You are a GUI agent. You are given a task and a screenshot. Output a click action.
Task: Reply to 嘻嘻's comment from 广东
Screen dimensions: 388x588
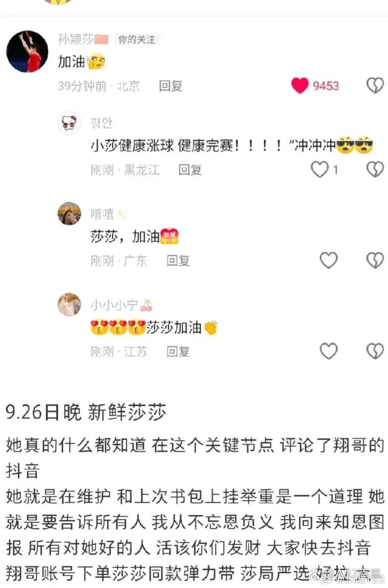178,261
